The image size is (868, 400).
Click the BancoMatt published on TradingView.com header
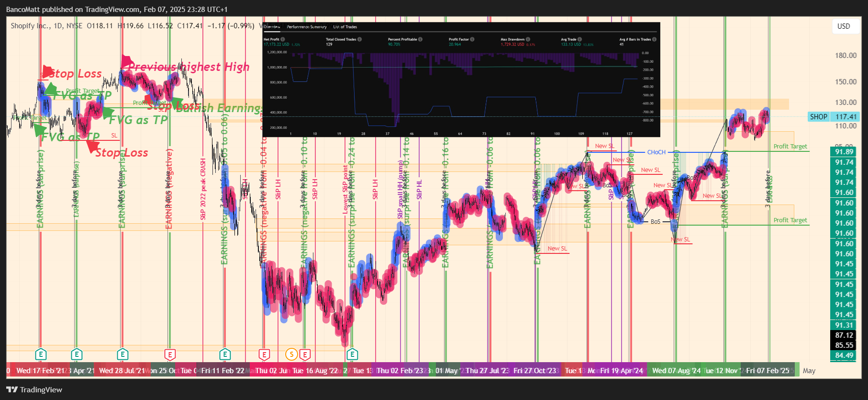click(117, 10)
